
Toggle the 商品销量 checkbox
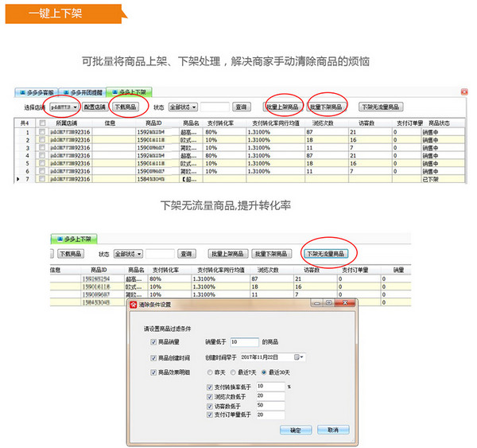[153, 342]
